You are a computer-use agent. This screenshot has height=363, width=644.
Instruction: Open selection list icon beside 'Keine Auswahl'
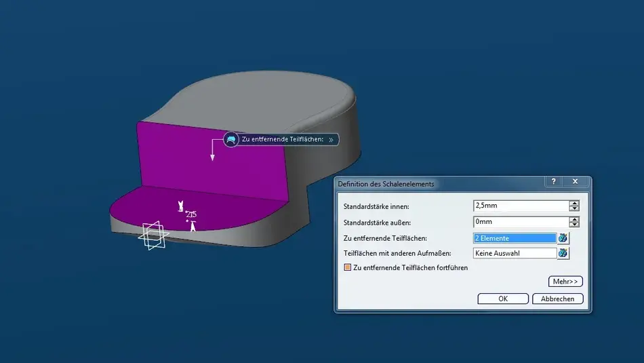(563, 253)
